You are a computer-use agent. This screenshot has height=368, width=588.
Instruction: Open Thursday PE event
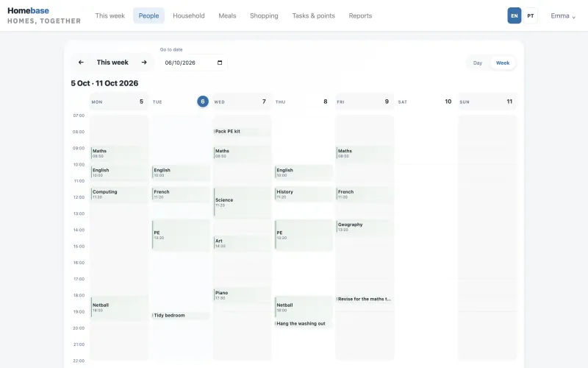tap(304, 235)
